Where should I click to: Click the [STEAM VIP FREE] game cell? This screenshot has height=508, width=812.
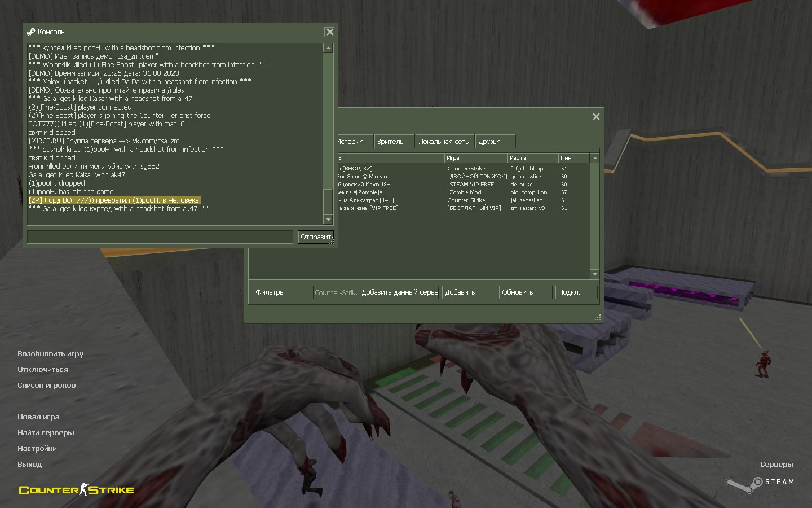(x=472, y=185)
